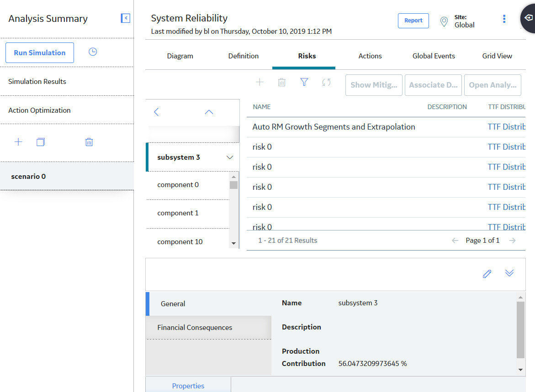Open the risks filter funnel icon
The image size is (535, 392).
coord(304,82)
